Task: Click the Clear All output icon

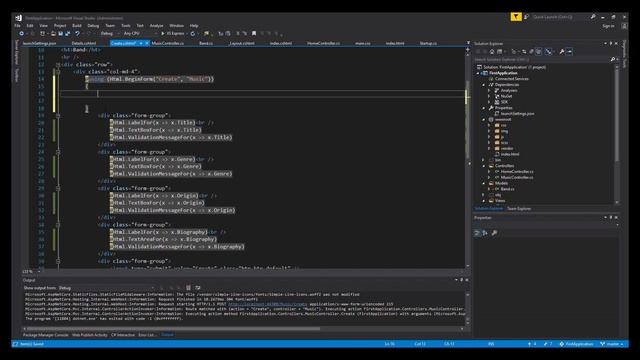Action: tap(188, 288)
